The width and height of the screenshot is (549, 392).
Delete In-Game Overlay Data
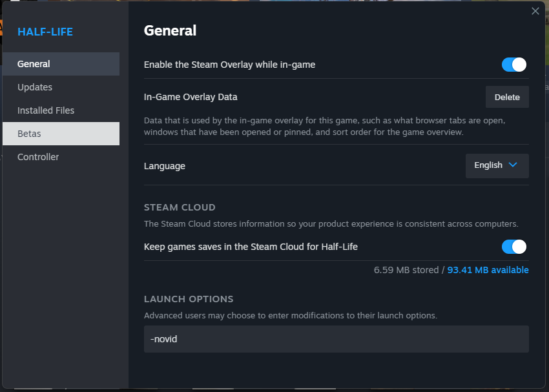[507, 97]
